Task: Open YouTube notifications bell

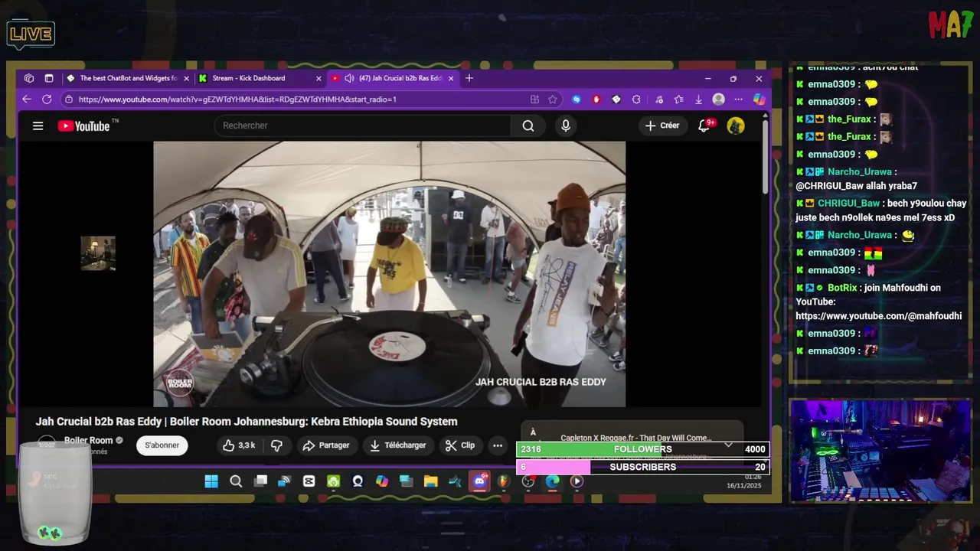Action: click(x=704, y=126)
